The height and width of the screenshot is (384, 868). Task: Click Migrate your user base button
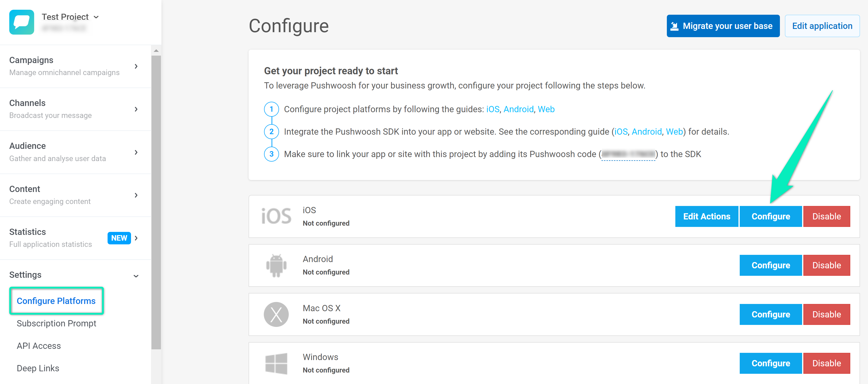[723, 26]
